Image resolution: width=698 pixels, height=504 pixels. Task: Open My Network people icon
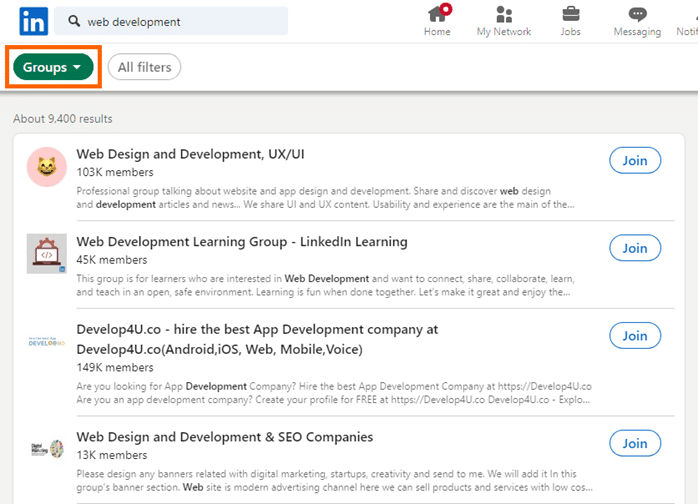point(504,14)
